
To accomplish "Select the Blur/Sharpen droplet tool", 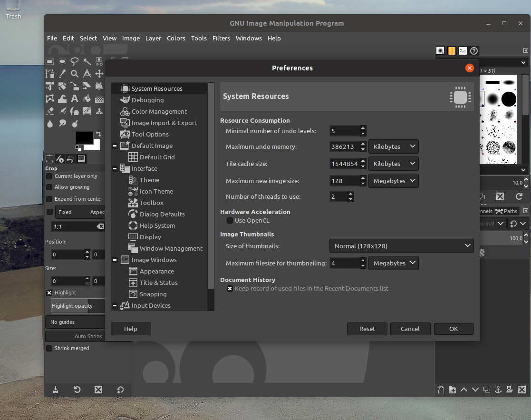I will coord(50,123).
